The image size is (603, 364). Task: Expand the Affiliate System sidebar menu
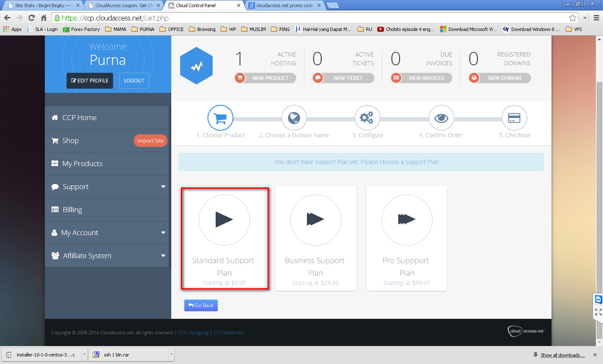tap(163, 256)
